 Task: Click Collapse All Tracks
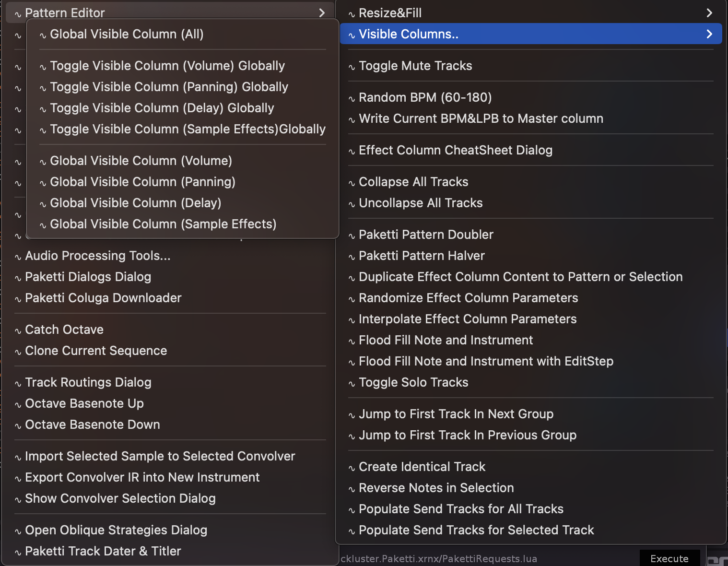click(413, 182)
